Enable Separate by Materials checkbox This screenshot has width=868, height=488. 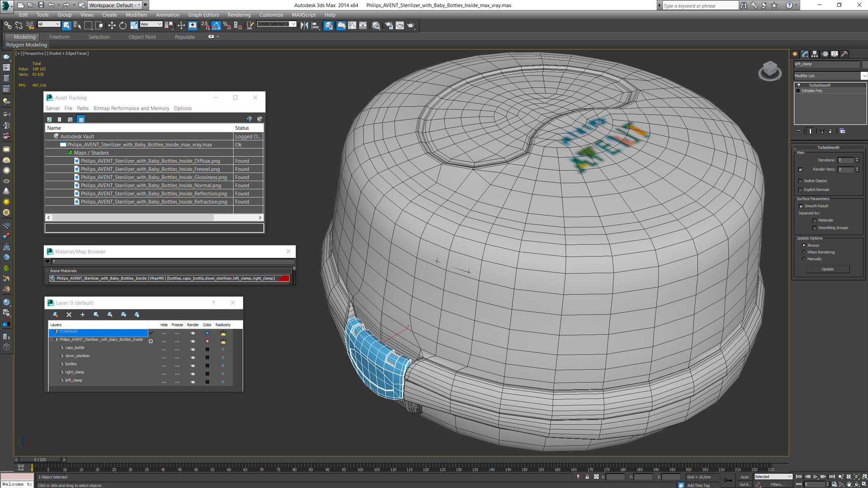pyautogui.click(x=815, y=221)
